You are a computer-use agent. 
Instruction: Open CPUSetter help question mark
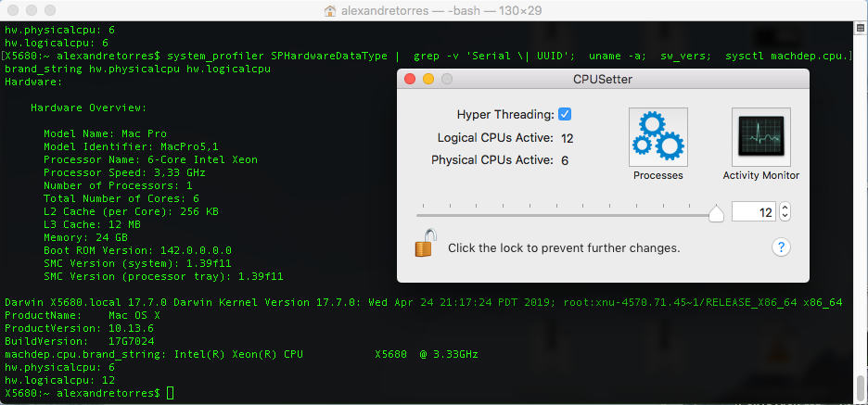coord(781,247)
